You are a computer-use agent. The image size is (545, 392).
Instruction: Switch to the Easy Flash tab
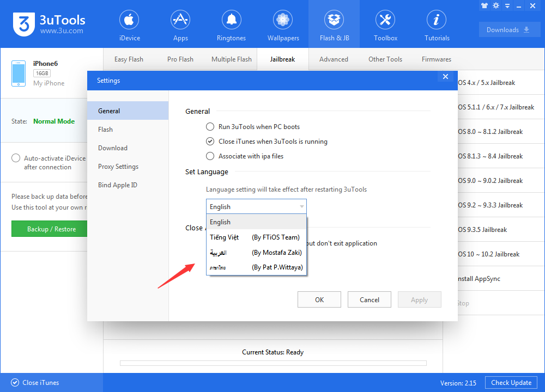pyautogui.click(x=129, y=59)
